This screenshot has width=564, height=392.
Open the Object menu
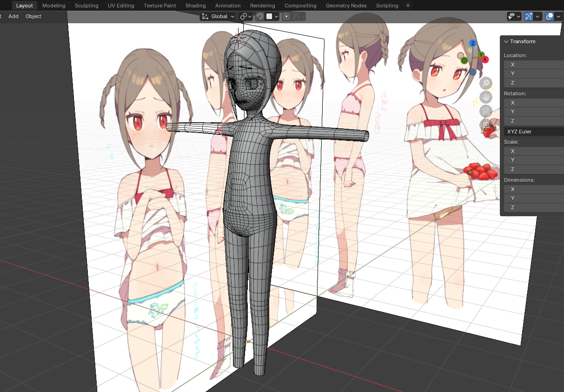click(33, 16)
